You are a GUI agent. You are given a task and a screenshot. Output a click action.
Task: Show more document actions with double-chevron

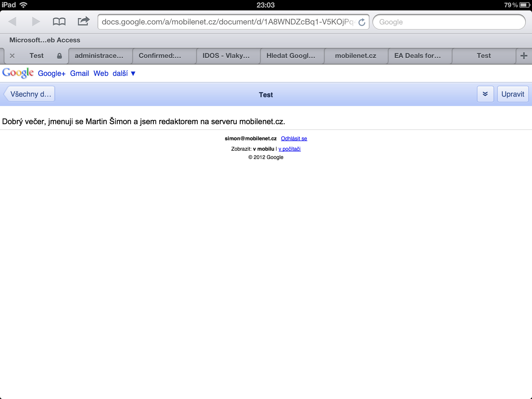pyautogui.click(x=485, y=94)
